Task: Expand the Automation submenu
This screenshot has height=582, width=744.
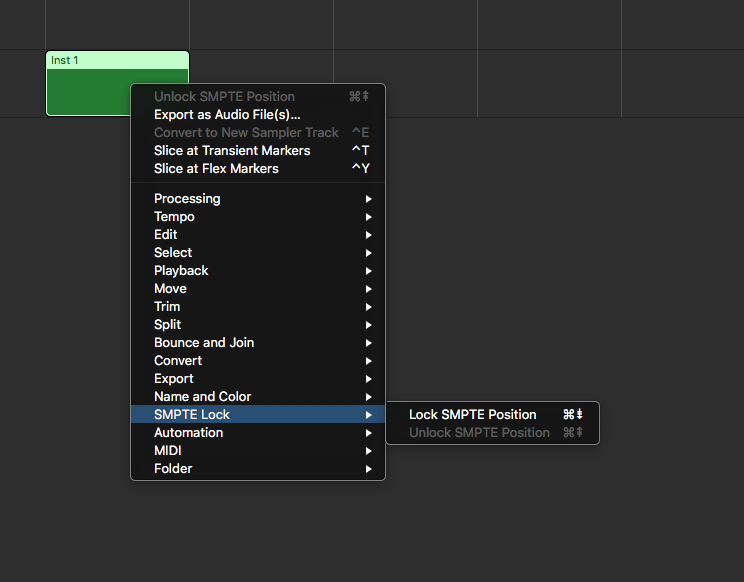Action: tap(189, 433)
